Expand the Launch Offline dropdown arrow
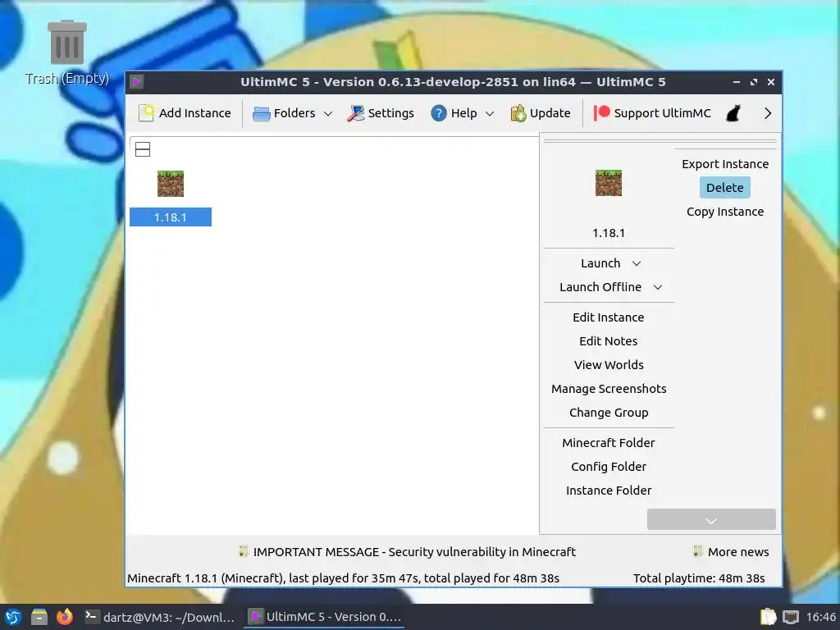Screen dimensions: 840x630 658,288
